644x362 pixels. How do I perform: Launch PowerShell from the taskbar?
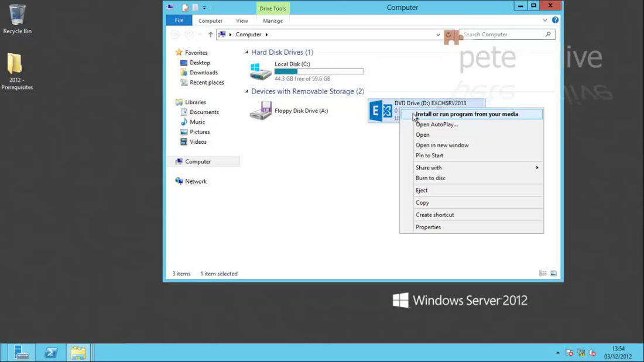coord(52,353)
